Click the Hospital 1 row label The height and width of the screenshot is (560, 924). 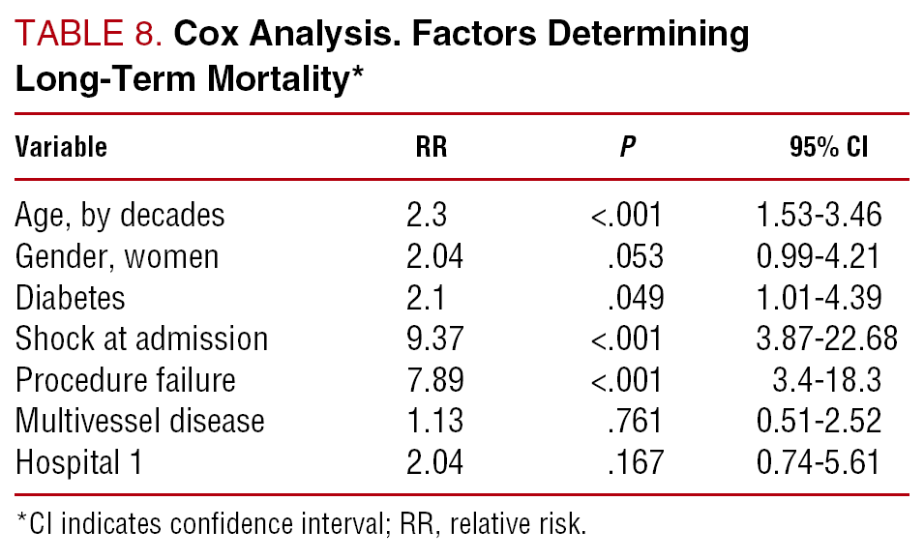(78, 462)
